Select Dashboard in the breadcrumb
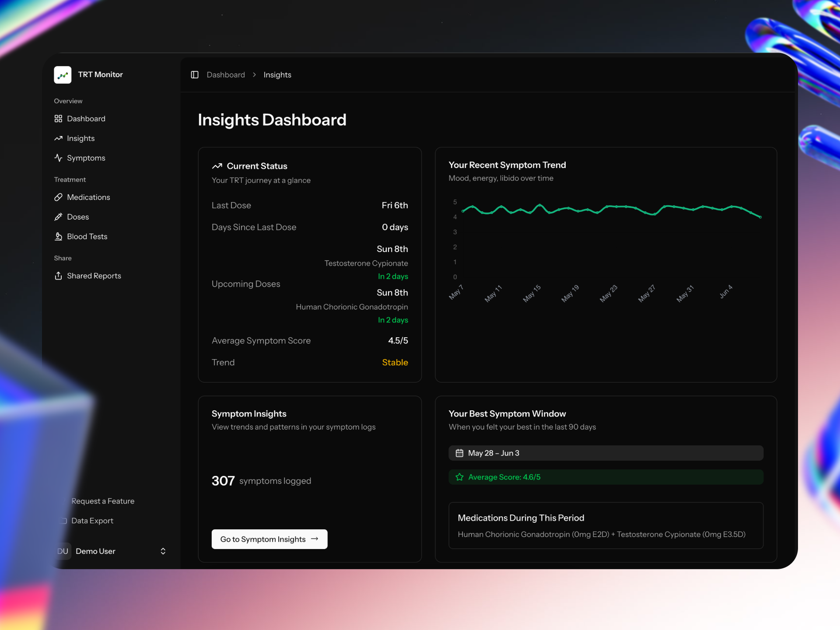 coord(226,75)
